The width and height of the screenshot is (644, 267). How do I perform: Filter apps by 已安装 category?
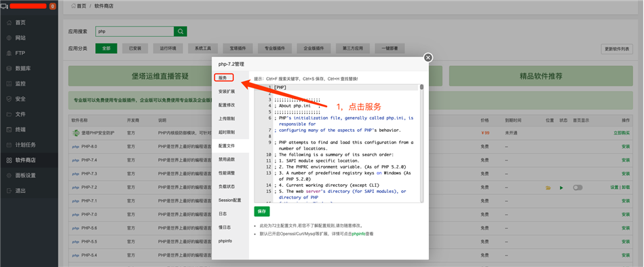coord(135,48)
